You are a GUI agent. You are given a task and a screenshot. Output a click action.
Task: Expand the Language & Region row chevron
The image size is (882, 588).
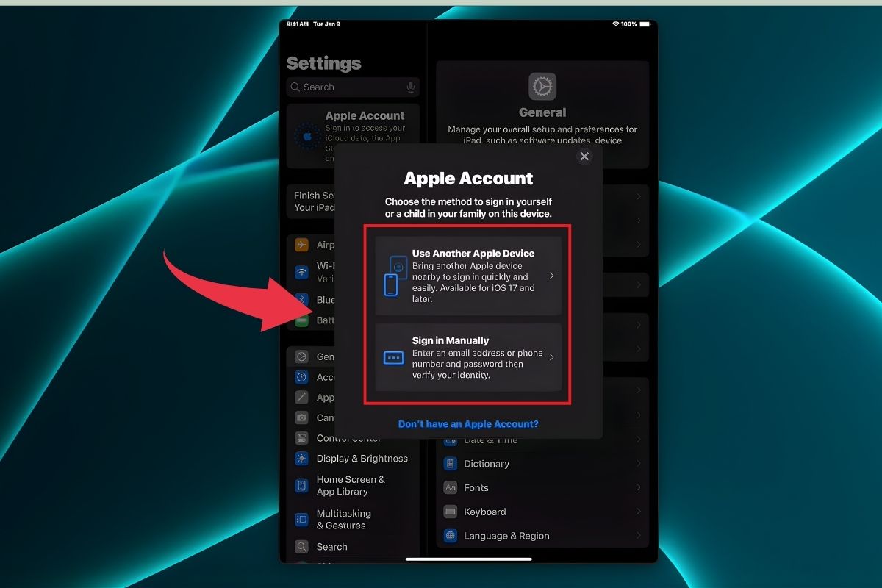click(x=638, y=536)
